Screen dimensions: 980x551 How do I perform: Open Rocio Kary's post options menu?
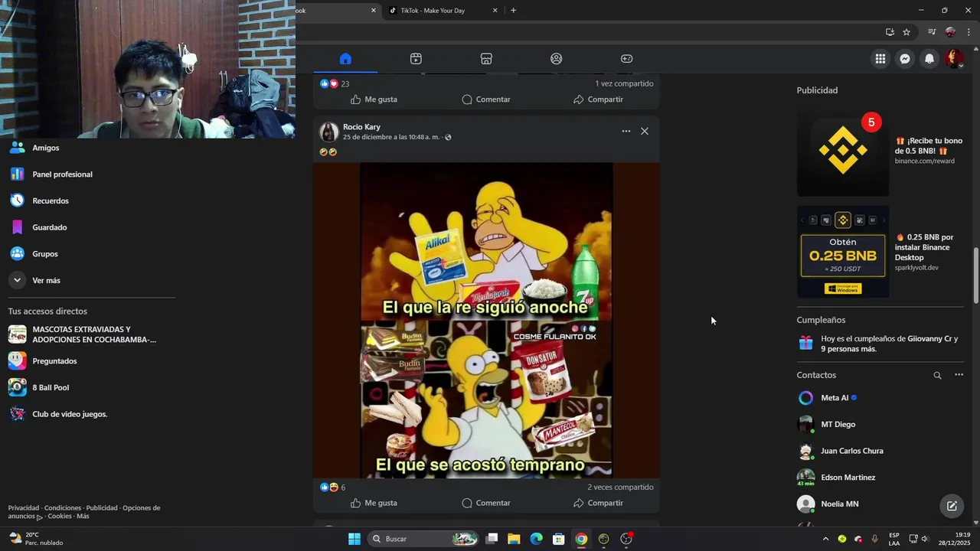pyautogui.click(x=626, y=132)
